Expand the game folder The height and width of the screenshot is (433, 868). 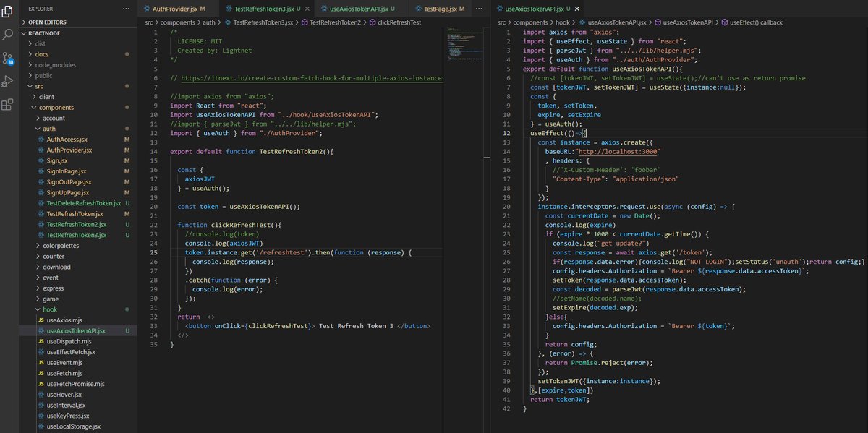78,299
